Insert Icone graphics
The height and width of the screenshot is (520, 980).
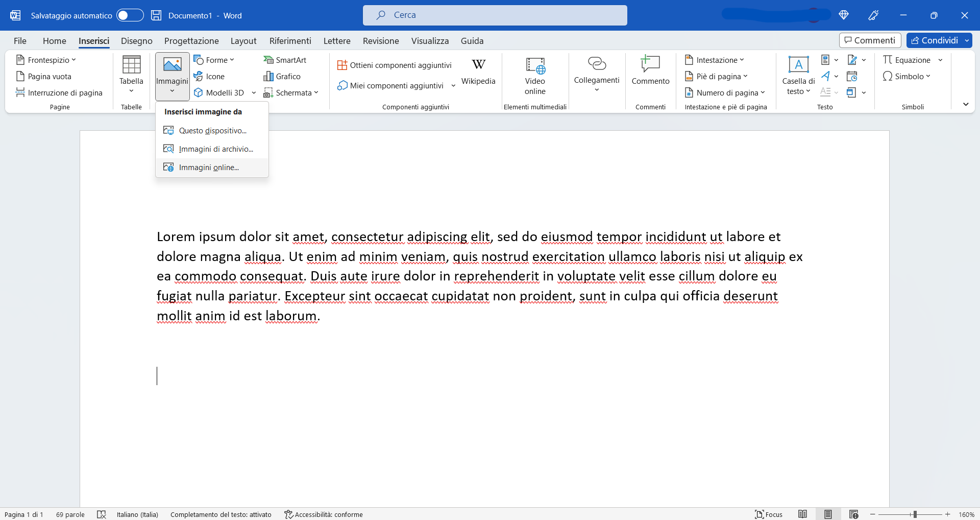[x=209, y=76]
